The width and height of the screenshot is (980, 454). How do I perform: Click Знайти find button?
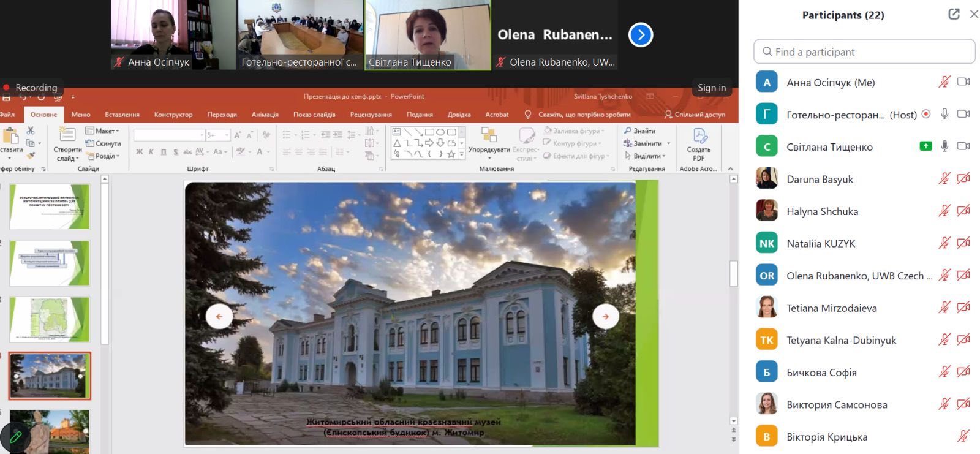pos(639,131)
